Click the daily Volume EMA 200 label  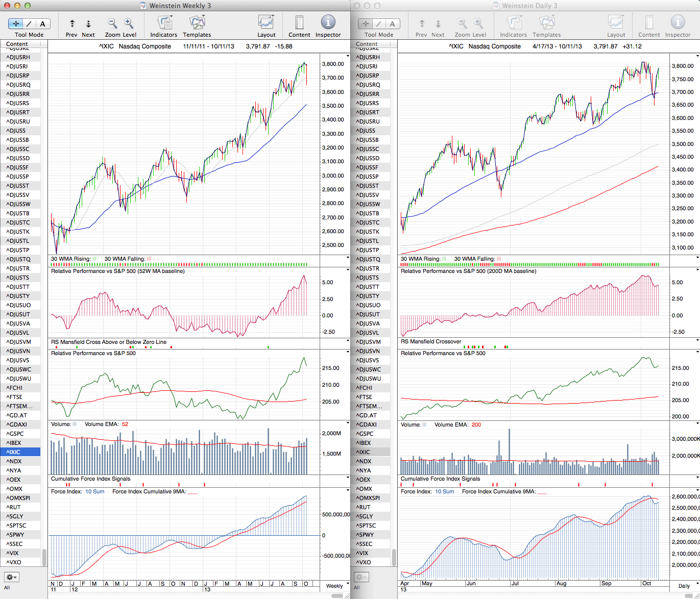(457, 425)
